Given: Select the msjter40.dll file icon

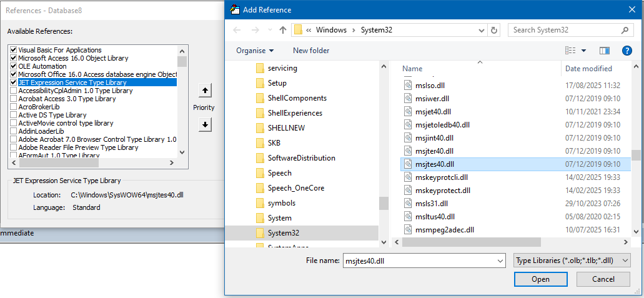Looking at the screenshot, I should (x=408, y=151).
